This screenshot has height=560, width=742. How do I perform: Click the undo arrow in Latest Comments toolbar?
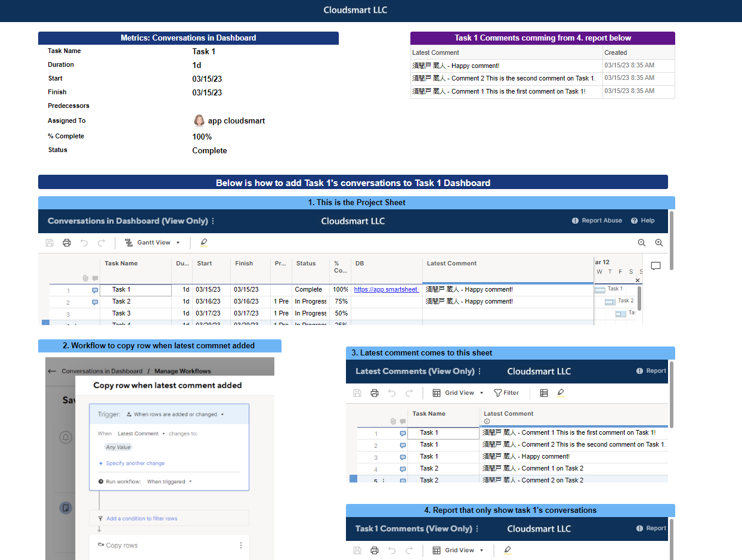click(391, 392)
